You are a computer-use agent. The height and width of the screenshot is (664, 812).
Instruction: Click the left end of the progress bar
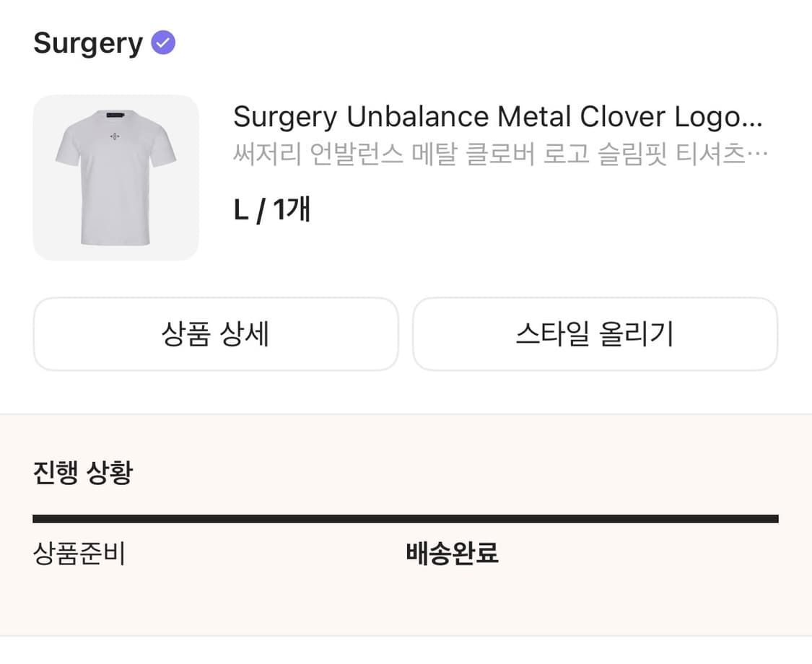coord(36,517)
